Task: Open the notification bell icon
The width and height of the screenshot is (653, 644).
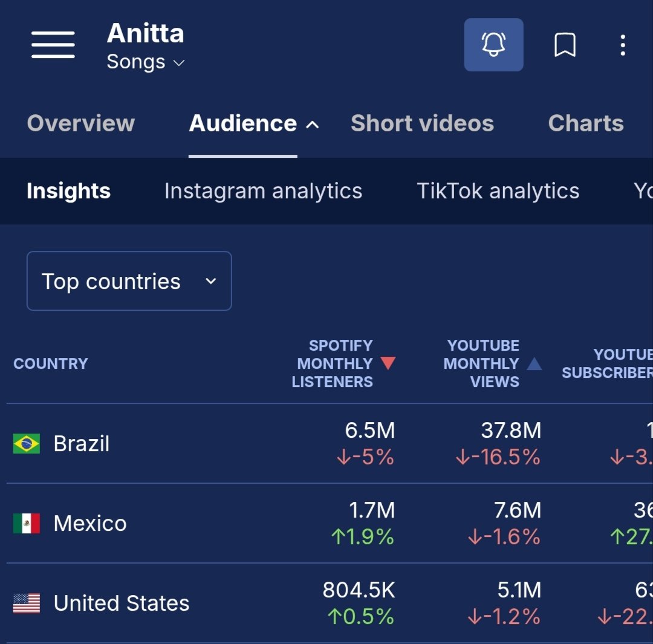Action: coord(493,45)
